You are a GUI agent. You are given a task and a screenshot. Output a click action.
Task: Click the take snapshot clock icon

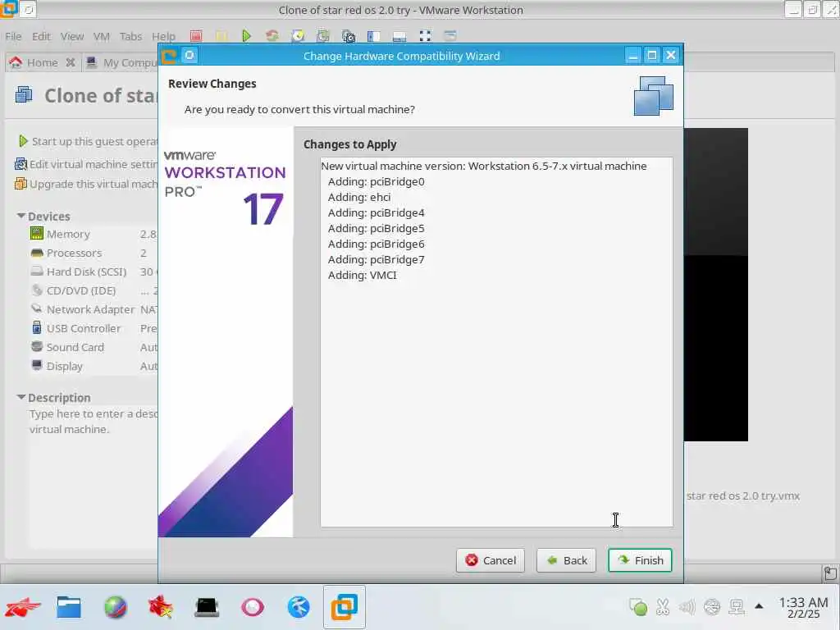298,36
